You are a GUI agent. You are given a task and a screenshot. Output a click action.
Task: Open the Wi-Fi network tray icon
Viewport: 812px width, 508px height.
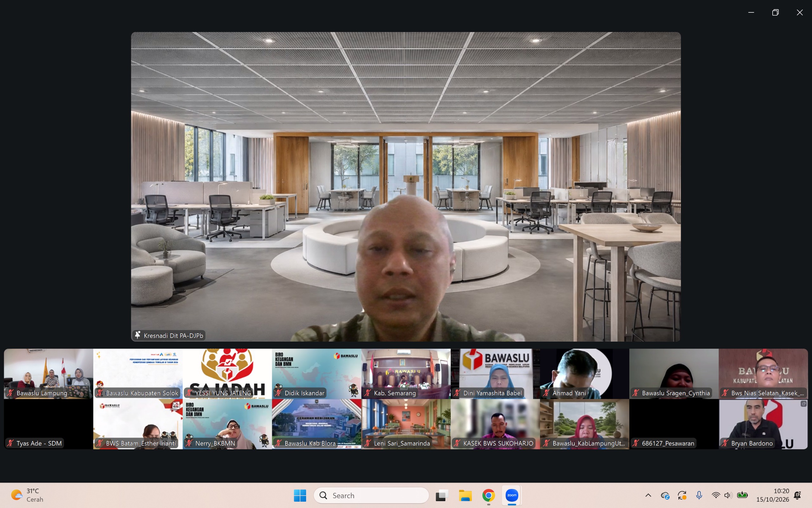(x=715, y=495)
